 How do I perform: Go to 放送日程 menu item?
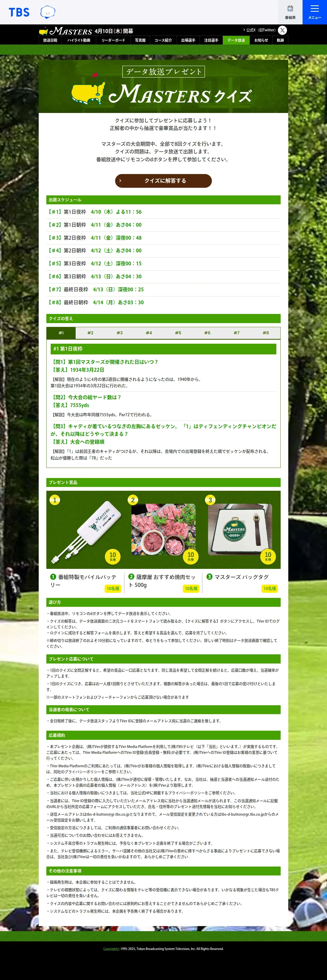[50, 40]
